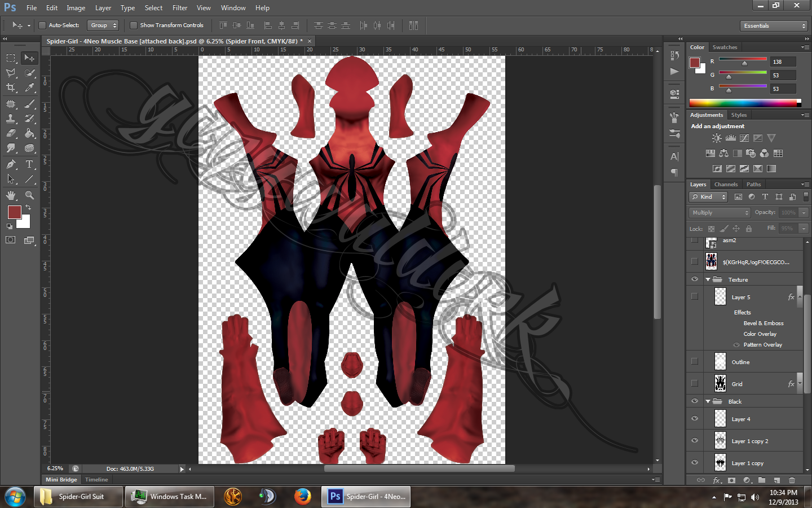The image size is (812, 508).
Task: Select the Zoom tool
Action: [x=29, y=195]
